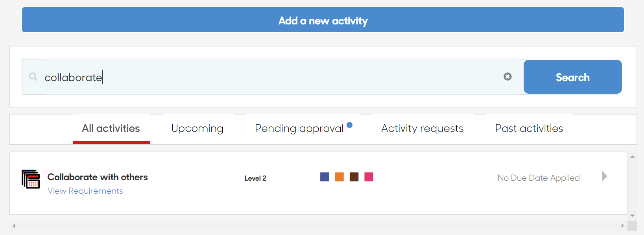This screenshot has height=235, width=644.
Task: Open the View Requirements link
Action: 85,191
